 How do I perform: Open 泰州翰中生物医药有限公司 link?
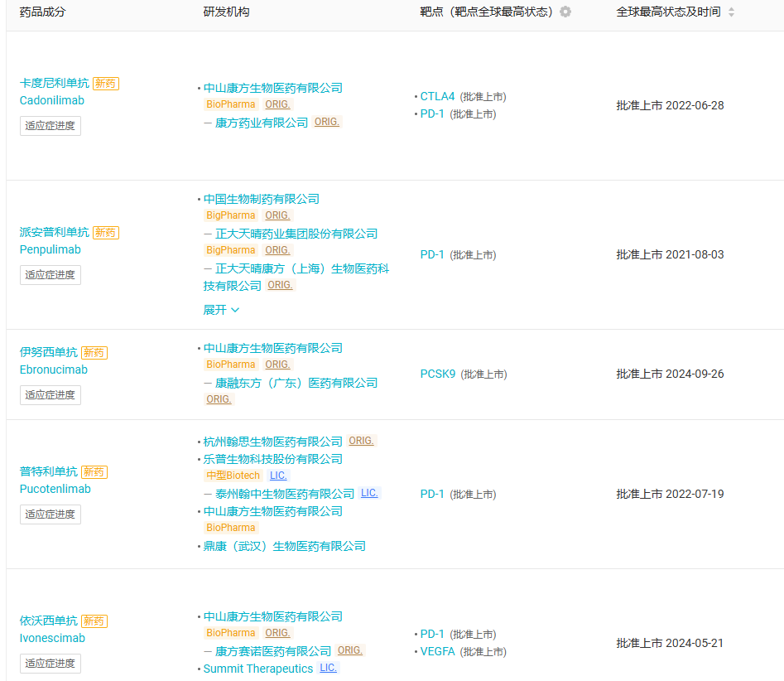pos(285,494)
